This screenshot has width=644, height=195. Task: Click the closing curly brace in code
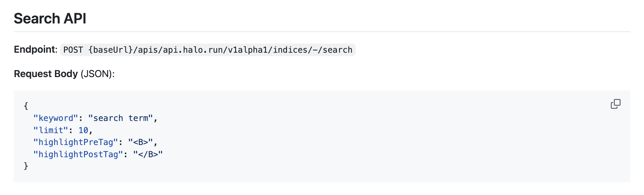click(26, 166)
